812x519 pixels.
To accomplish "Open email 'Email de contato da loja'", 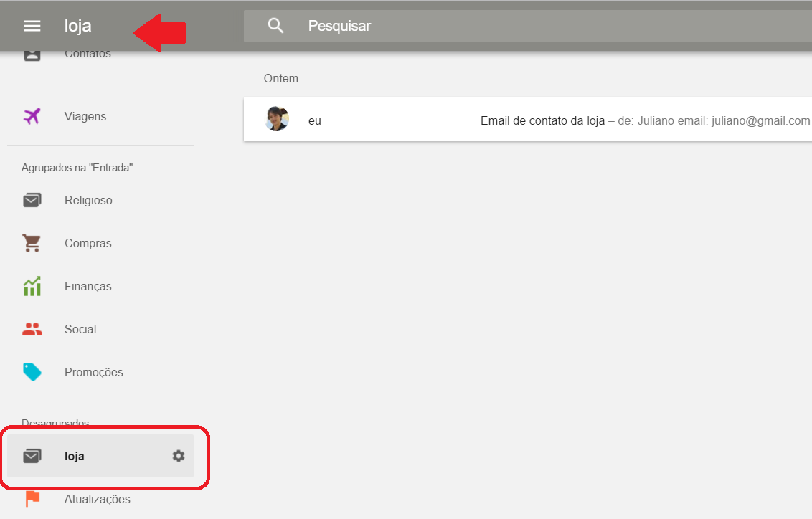I will (x=528, y=119).
